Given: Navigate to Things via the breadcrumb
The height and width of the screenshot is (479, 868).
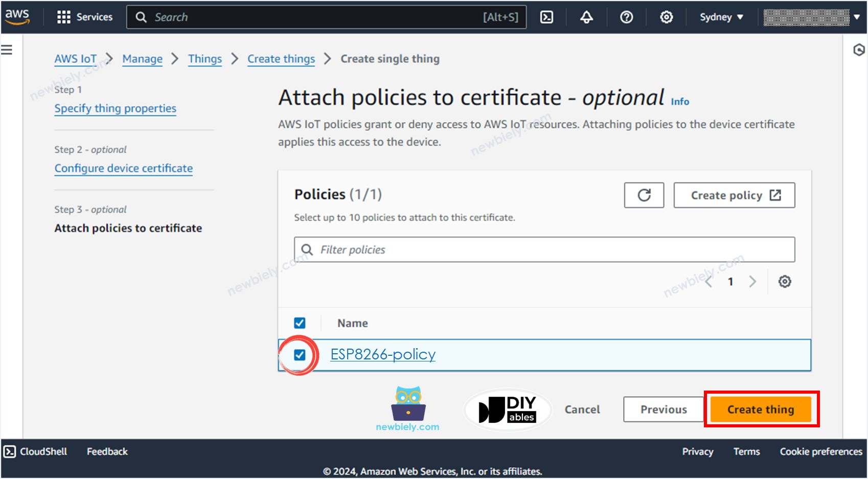Looking at the screenshot, I should [x=204, y=59].
